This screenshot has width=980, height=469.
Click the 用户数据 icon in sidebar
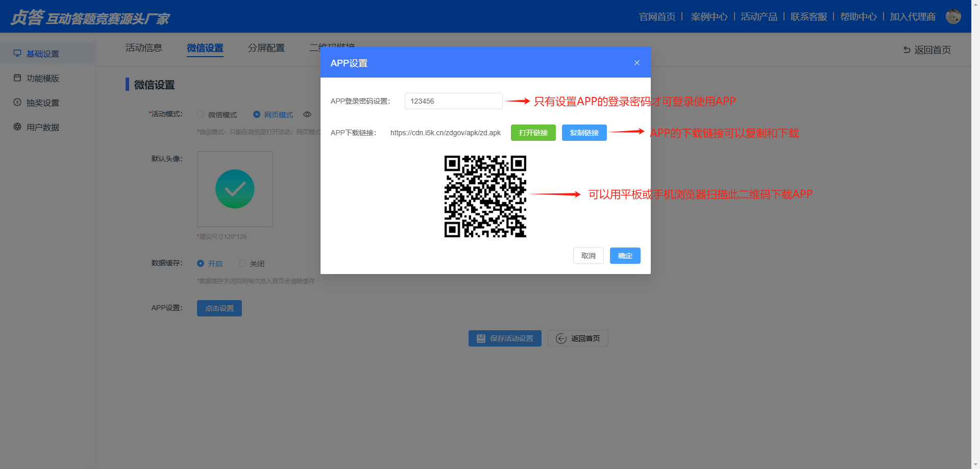click(17, 127)
